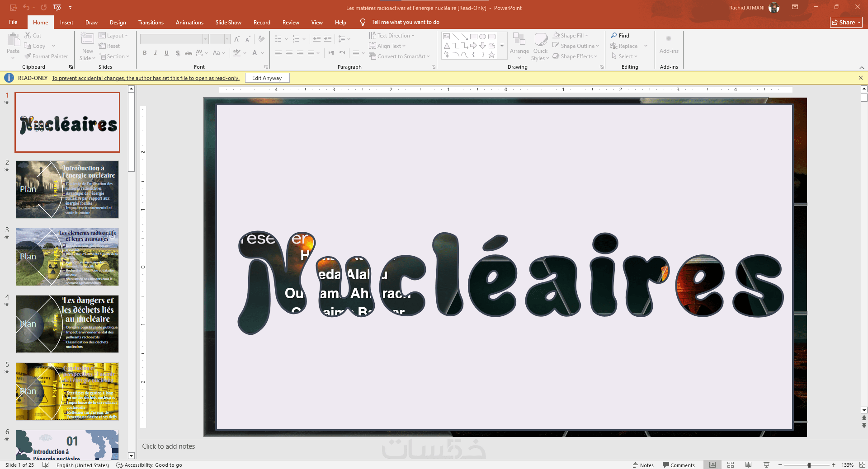Open the Layout dropdown
The image size is (868, 469).
pos(113,35)
